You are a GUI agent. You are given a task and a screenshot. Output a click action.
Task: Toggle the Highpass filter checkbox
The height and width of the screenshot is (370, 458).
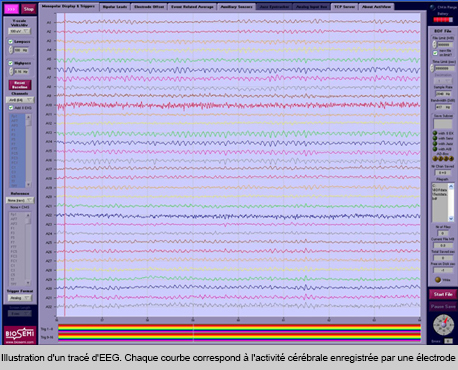click(11, 63)
